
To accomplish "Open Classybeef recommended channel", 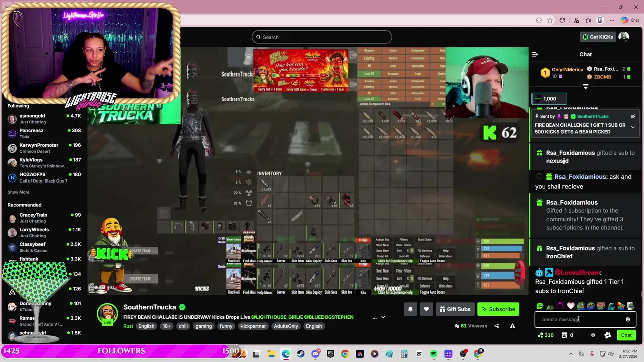I will pyautogui.click(x=44, y=247).
